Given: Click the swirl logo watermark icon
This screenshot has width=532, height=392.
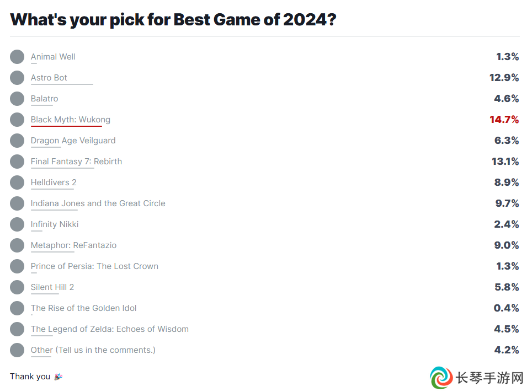Looking at the screenshot, I should click(441, 378).
